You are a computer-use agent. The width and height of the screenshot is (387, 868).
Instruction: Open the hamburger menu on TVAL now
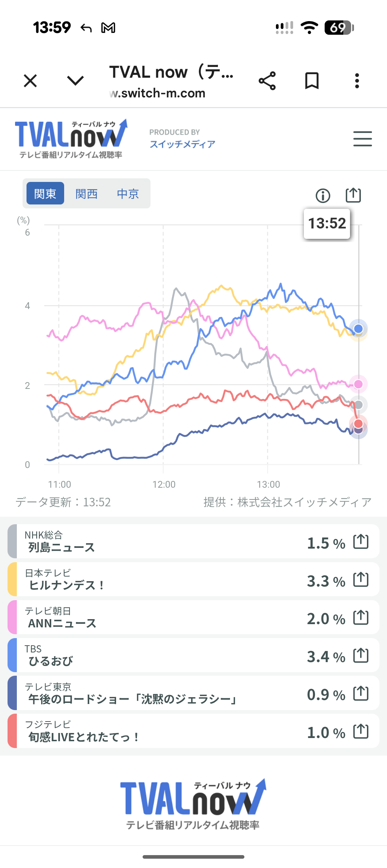[362, 139]
